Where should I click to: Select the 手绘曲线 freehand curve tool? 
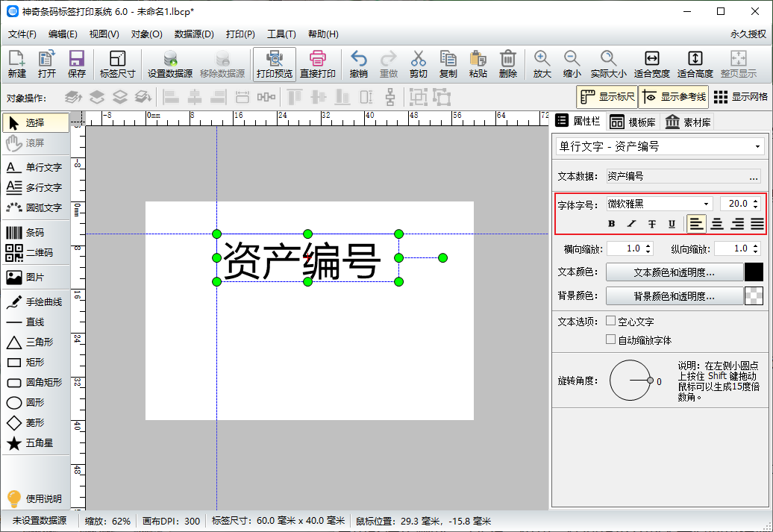click(x=35, y=301)
